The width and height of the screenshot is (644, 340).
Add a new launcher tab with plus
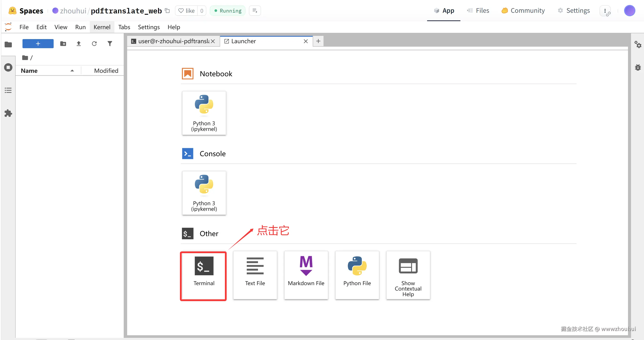318,41
